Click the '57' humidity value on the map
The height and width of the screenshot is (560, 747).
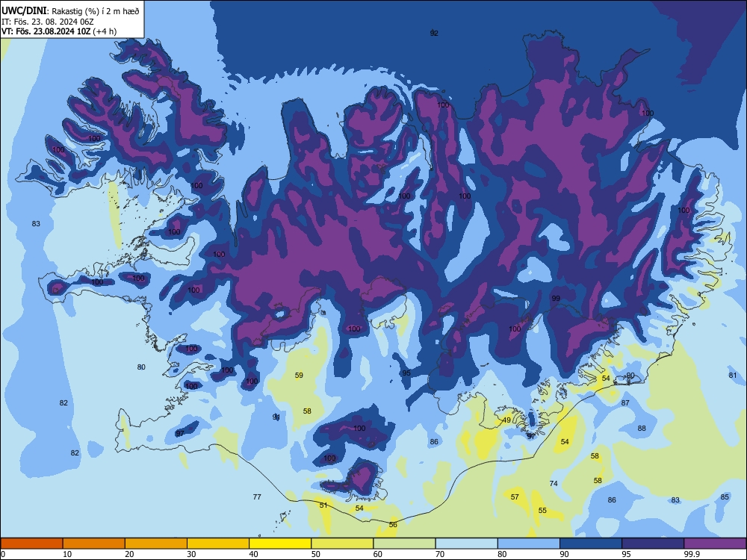[515, 497]
